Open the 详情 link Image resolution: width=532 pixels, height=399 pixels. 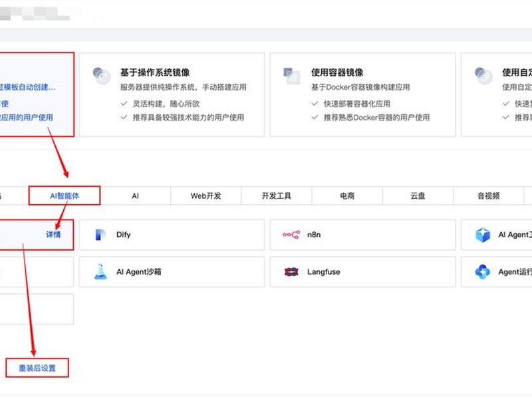pyautogui.click(x=53, y=235)
